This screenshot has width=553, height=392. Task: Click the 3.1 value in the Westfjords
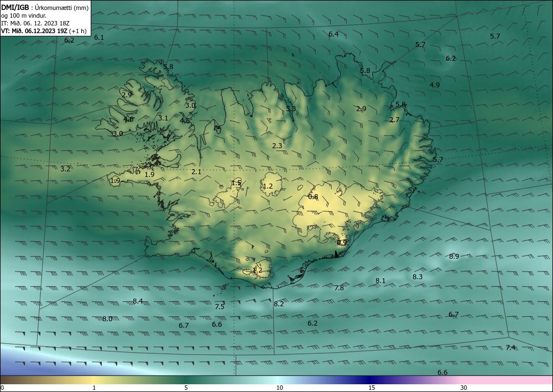tap(163, 118)
